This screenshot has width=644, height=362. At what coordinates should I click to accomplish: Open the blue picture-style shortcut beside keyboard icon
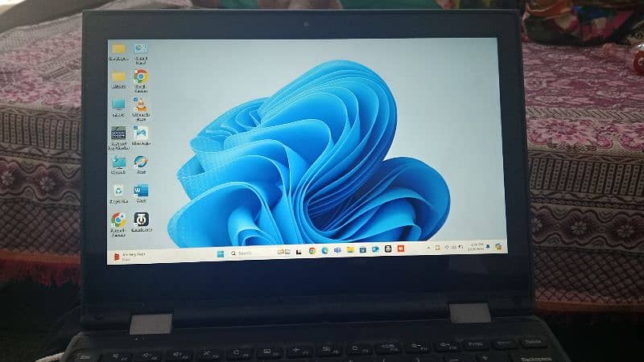pyautogui.click(x=141, y=135)
